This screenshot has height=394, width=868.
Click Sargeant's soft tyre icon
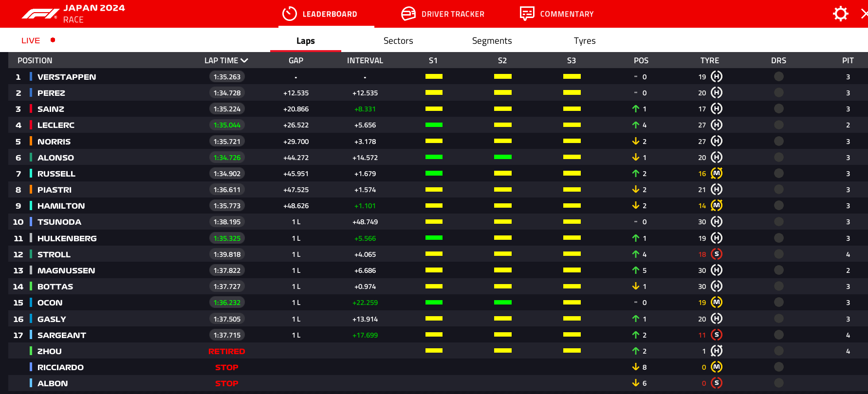coord(717,335)
